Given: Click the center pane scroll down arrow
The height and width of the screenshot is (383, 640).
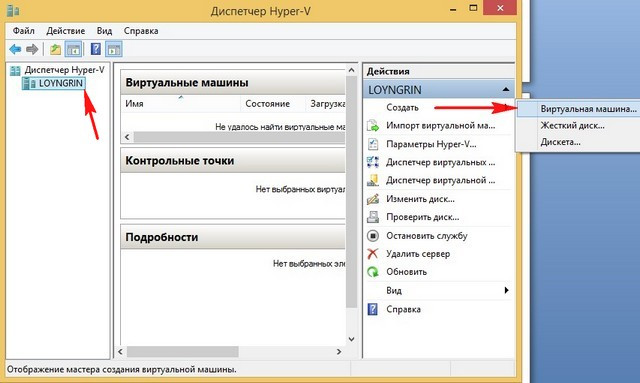Looking at the screenshot, I should pos(351,339).
